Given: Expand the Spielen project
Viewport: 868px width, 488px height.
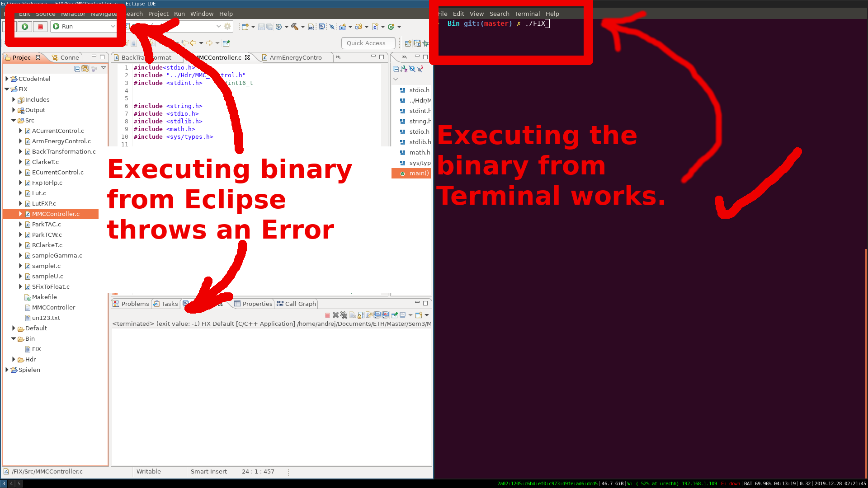Looking at the screenshot, I should pyautogui.click(x=7, y=370).
